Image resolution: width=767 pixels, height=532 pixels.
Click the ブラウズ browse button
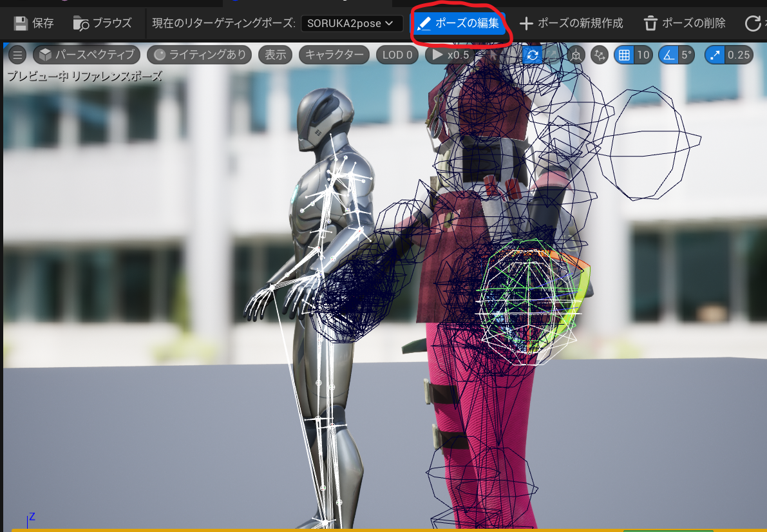(102, 23)
